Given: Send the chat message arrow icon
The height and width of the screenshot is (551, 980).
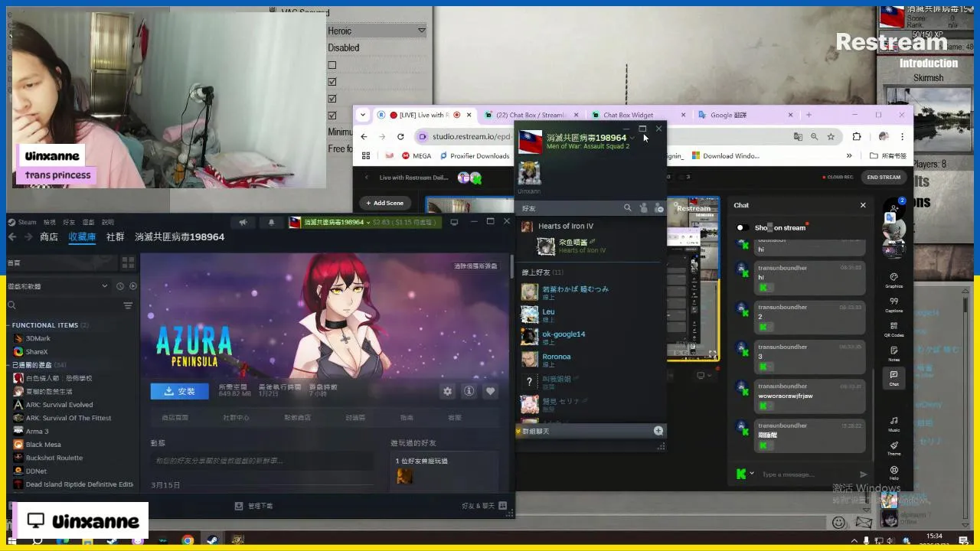Looking at the screenshot, I should tap(864, 474).
